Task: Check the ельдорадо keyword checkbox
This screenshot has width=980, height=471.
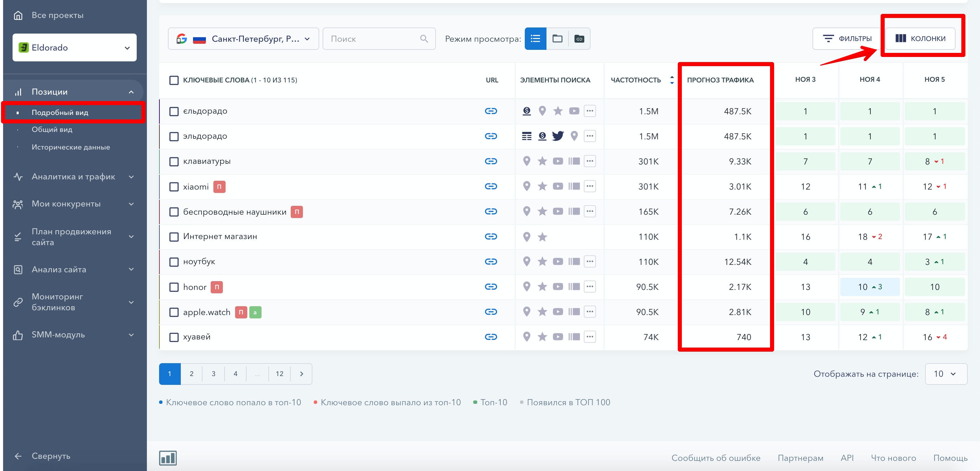Action: click(x=174, y=111)
